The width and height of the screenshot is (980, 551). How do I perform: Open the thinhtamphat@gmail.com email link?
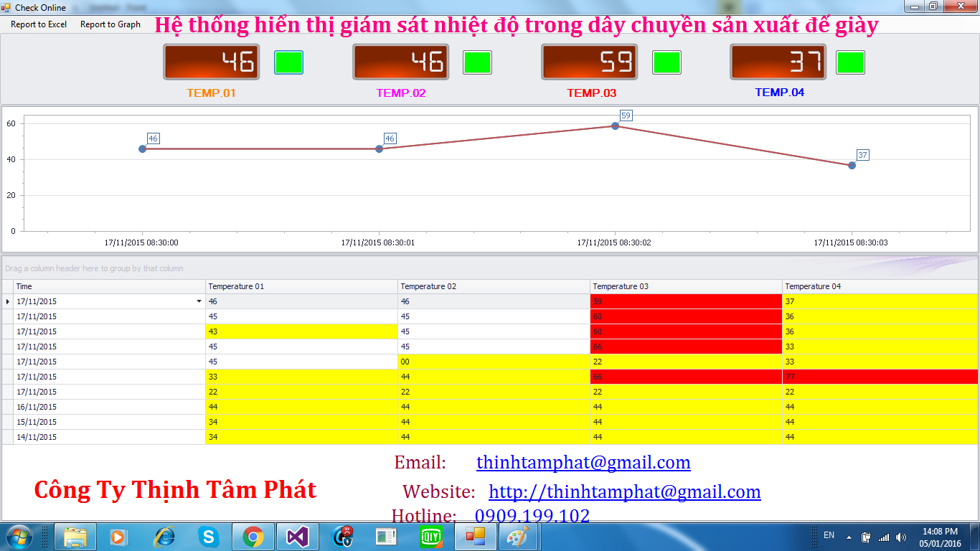583,463
